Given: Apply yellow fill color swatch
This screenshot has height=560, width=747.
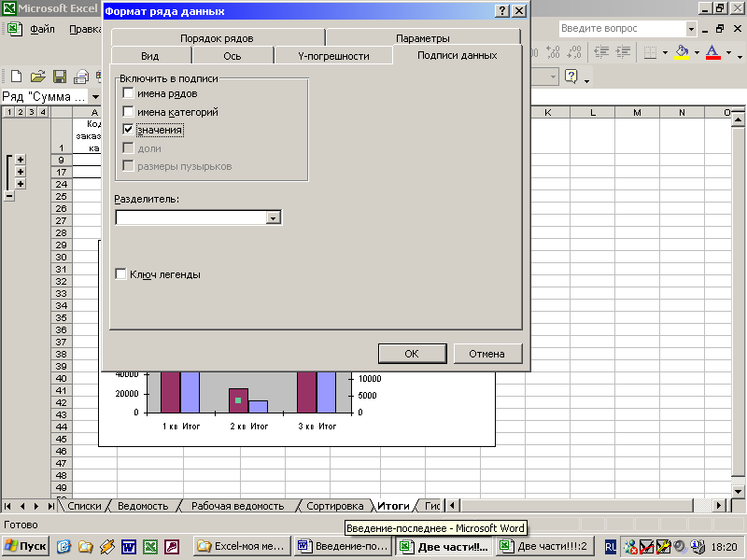Looking at the screenshot, I should click(x=683, y=52).
